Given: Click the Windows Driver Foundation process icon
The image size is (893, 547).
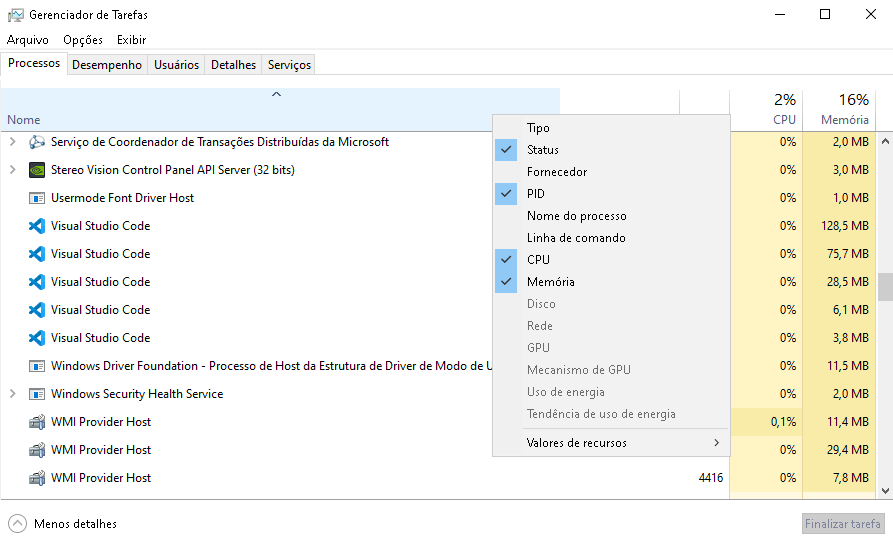Looking at the screenshot, I should coord(37,366).
